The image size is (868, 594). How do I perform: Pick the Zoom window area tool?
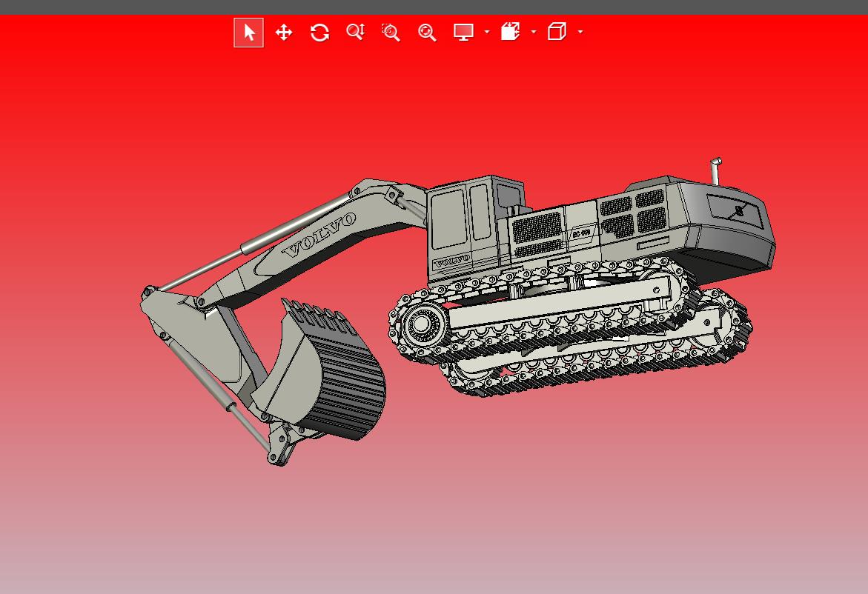pos(391,33)
